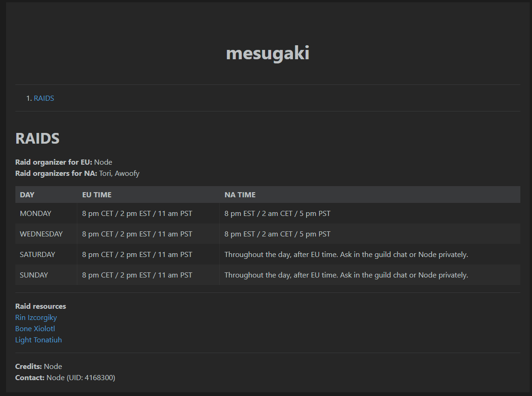Click Monday's EU time cell

148,213
